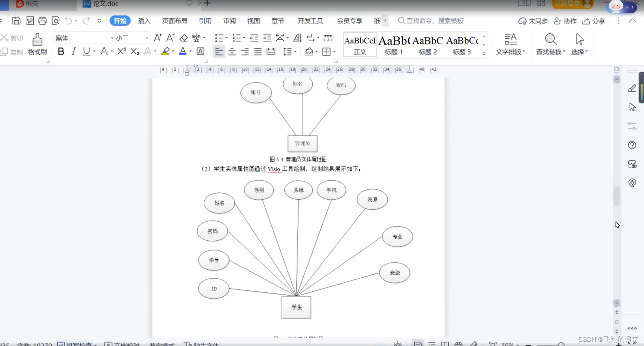The image size is (644, 346).
Task: Open the 文字排版 dropdown
Action: click(x=510, y=44)
